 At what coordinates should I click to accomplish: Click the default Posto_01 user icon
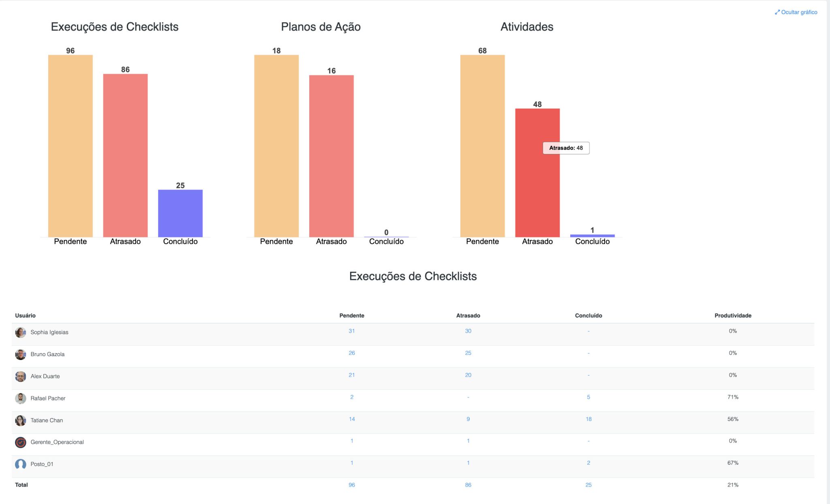[x=21, y=464]
